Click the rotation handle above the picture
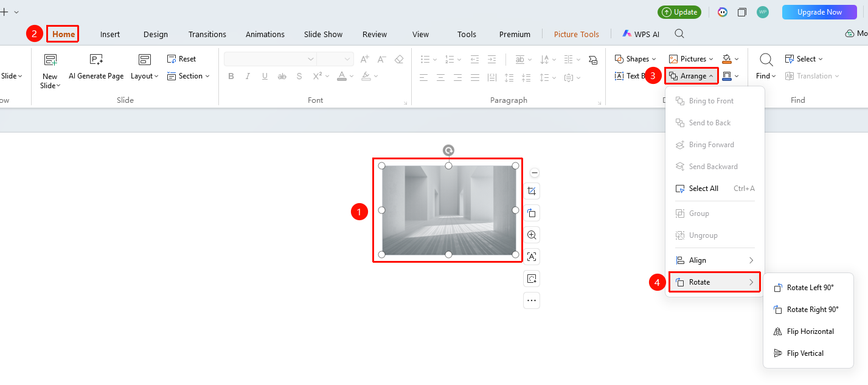 coord(448,150)
